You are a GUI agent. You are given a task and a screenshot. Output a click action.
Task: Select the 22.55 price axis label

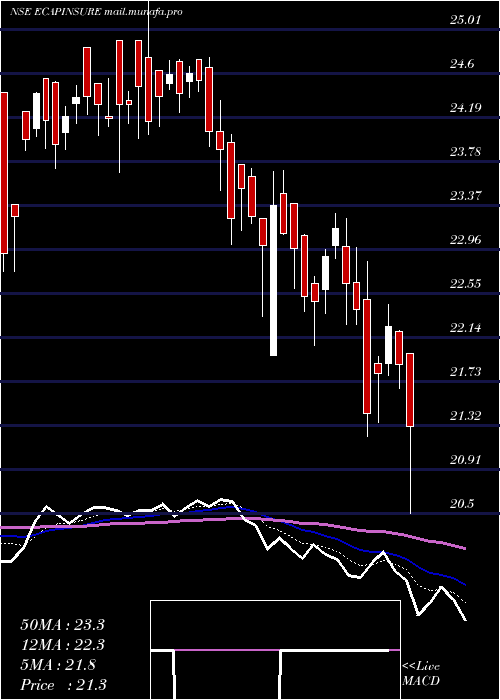pyautogui.click(x=467, y=283)
